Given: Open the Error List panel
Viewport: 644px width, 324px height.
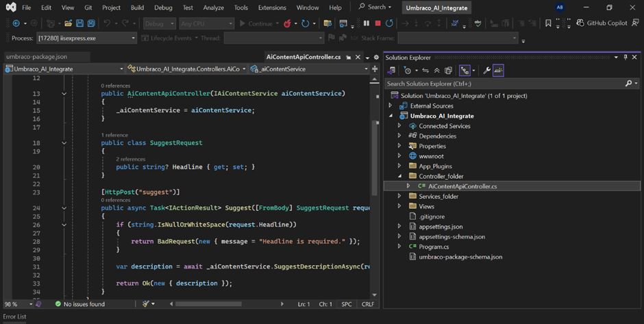Looking at the screenshot, I should click(14, 316).
